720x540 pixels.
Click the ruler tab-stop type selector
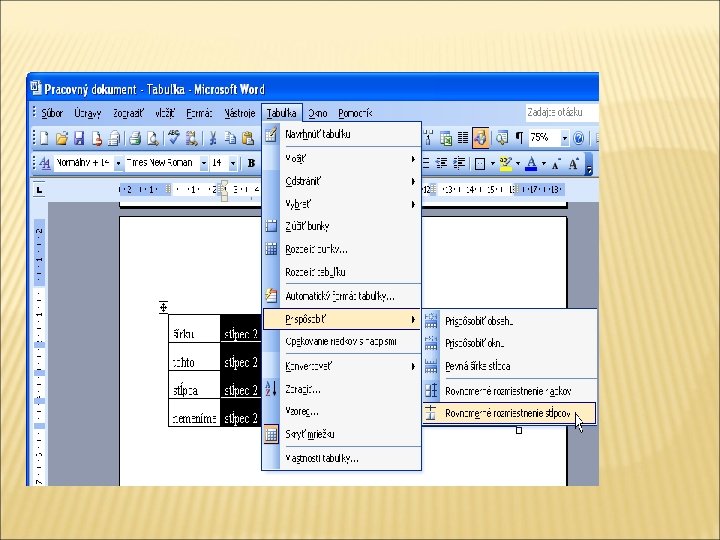39,189
